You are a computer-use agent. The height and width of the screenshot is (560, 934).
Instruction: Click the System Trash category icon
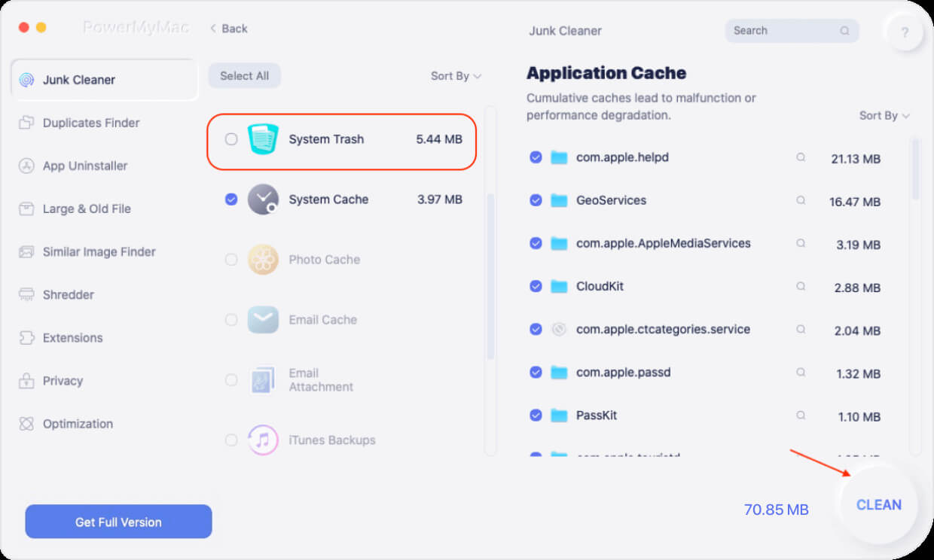click(263, 139)
